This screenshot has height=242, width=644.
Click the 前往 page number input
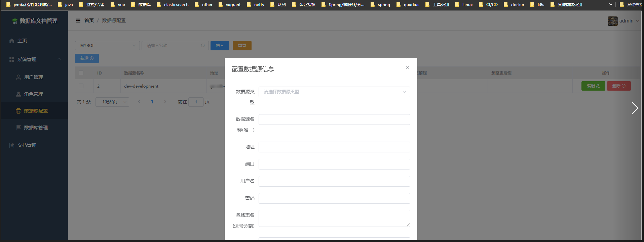tap(196, 102)
